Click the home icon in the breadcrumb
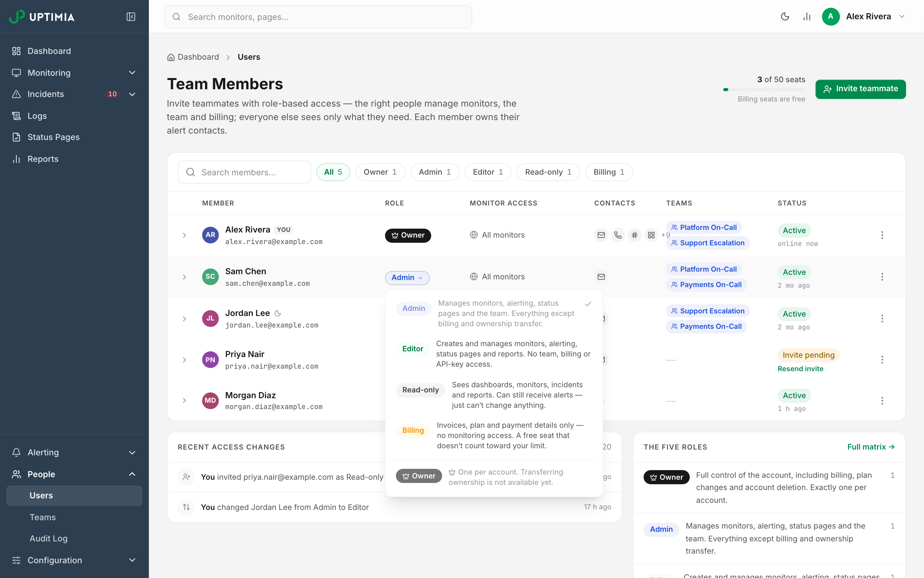 (x=171, y=57)
